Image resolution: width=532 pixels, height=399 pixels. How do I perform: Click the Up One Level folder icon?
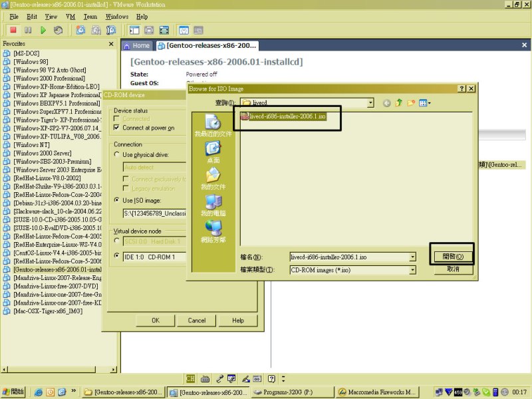click(x=399, y=103)
